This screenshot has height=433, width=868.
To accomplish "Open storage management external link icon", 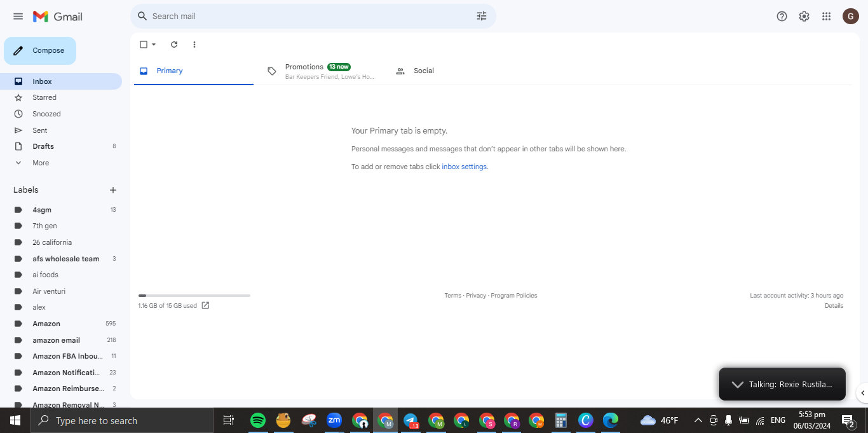I will tap(205, 306).
